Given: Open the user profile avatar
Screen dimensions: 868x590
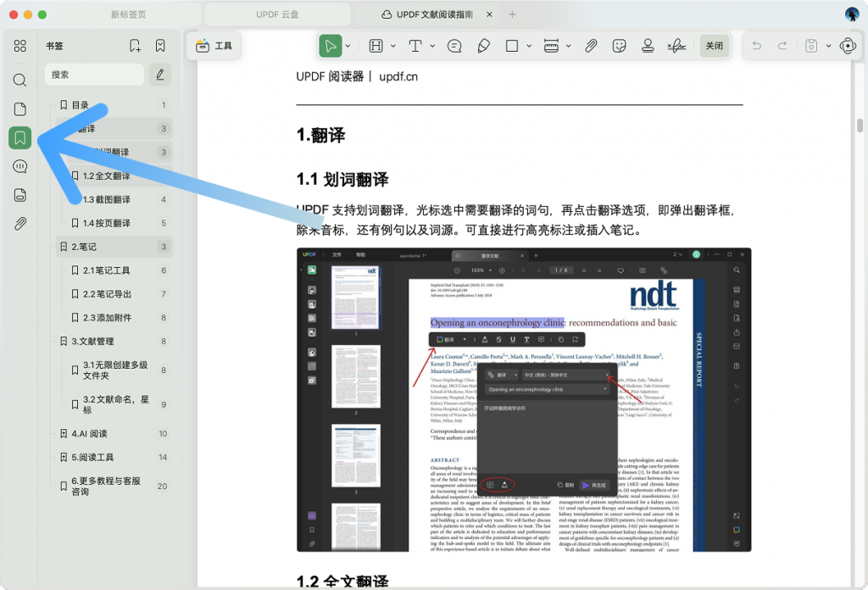Looking at the screenshot, I should pos(852,14).
